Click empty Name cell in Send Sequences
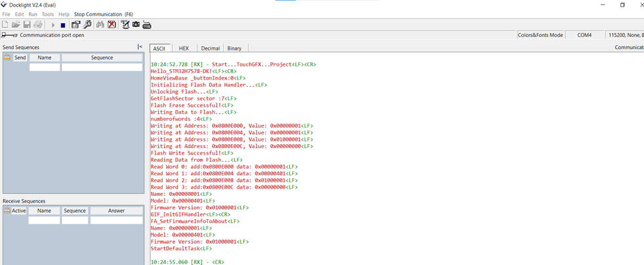Screen dimensions: 644x265 pyautogui.click(x=45, y=67)
